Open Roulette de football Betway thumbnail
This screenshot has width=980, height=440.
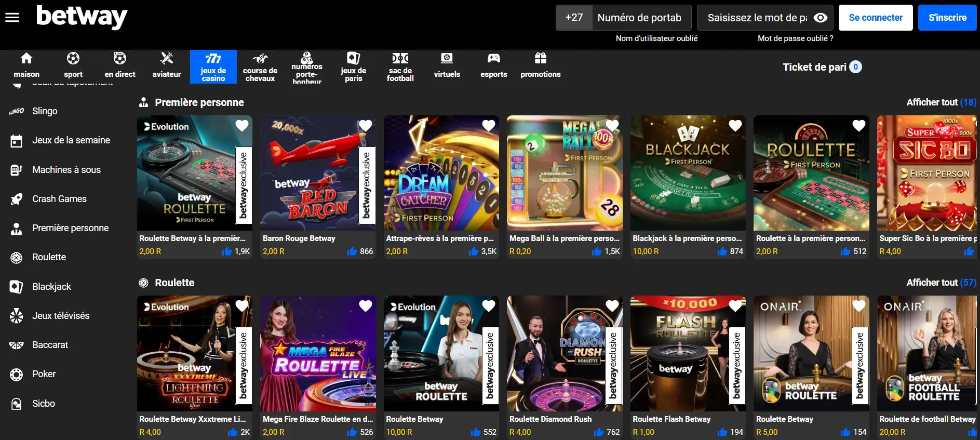click(x=927, y=353)
